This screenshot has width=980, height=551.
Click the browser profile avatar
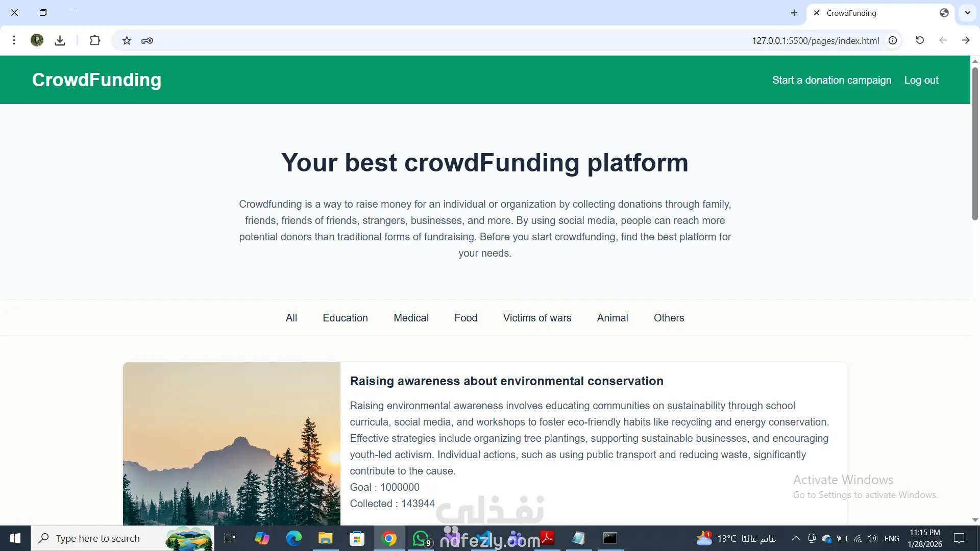coord(37,40)
